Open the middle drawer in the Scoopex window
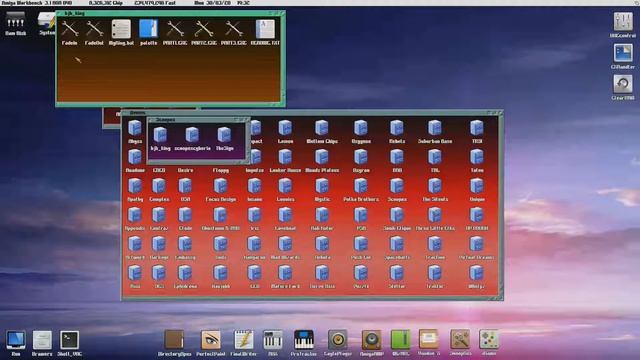 coord(192,135)
